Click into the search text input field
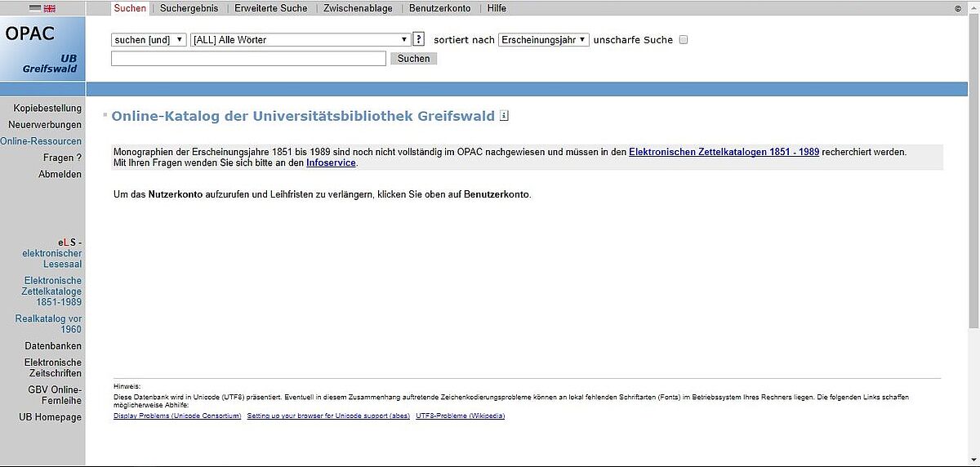 coord(248,59)
